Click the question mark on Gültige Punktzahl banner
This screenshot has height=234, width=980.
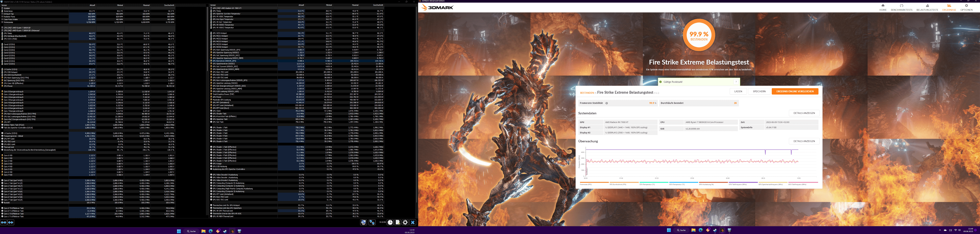(x=736, y=82)
